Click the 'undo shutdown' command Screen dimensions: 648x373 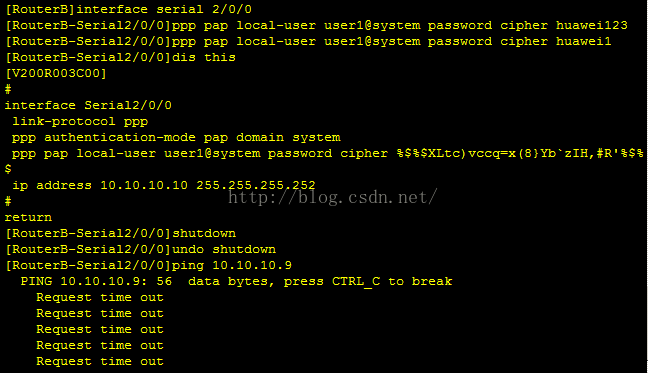pos(224,249)
